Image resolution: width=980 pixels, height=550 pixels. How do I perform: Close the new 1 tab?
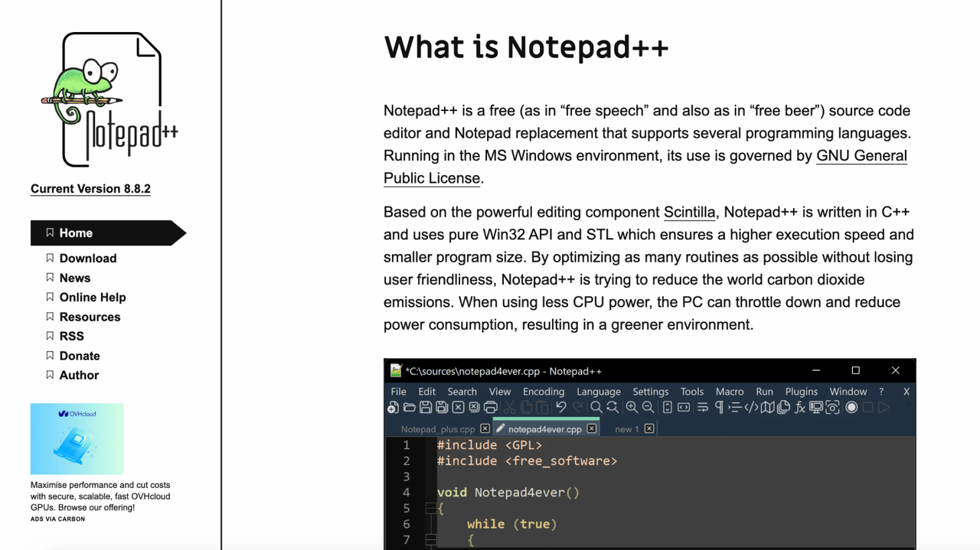(649, 428)
